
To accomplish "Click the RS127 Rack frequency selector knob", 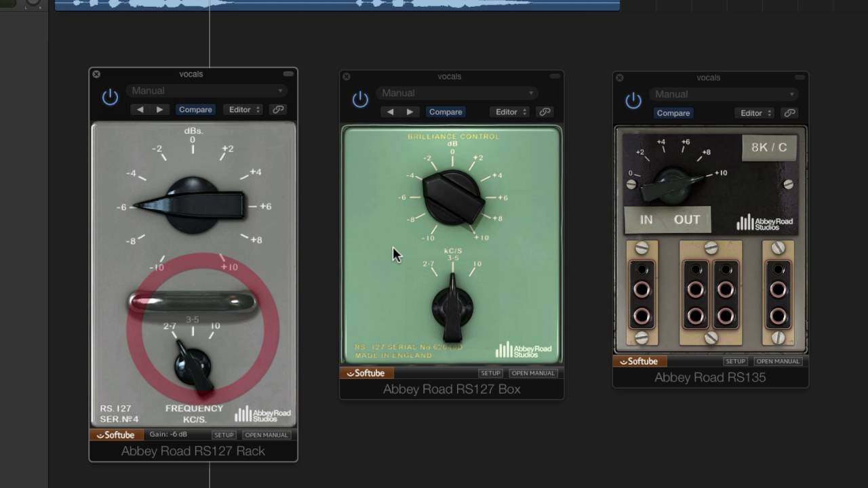I will (x=193, y=367).
